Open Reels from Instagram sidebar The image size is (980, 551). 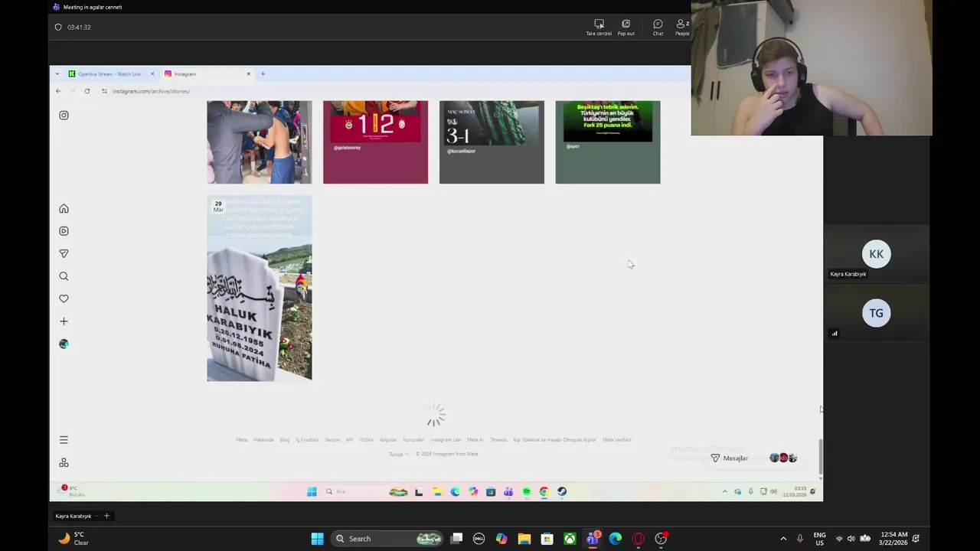(64, 231)
